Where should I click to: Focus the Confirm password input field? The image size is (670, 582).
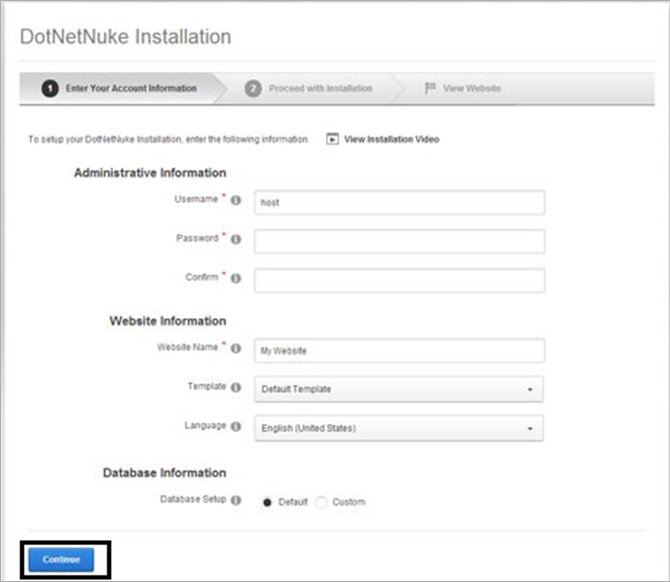pos(400,280)
